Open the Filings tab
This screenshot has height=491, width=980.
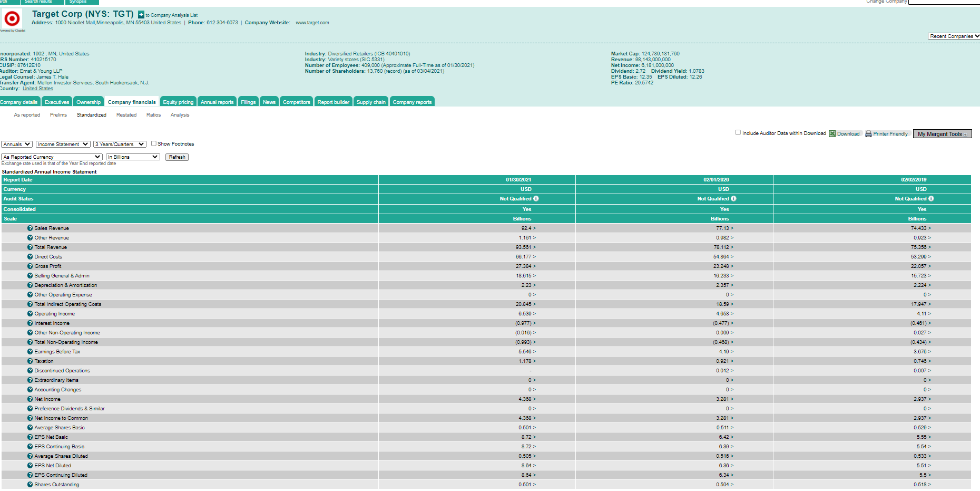click(248, 102)
